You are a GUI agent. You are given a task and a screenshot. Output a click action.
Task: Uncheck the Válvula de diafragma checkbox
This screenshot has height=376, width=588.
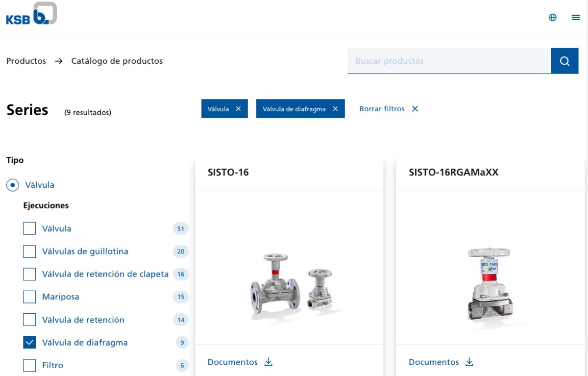click(29, 342)
